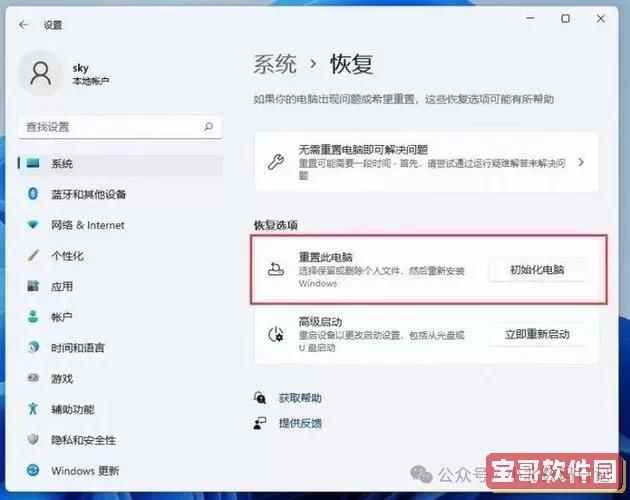Click the 帐户 person icon
The height and width of the screenshot is (500, 630).
[x=33, y=317]
